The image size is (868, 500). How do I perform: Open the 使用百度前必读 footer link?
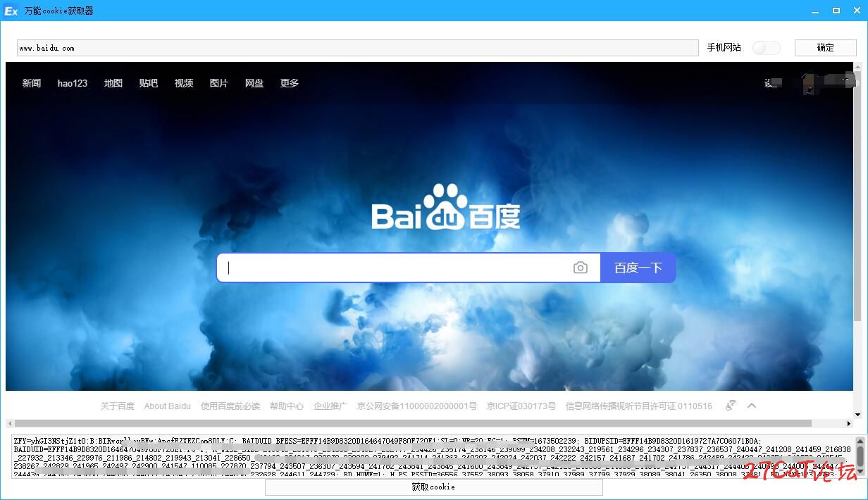(230, 406)
